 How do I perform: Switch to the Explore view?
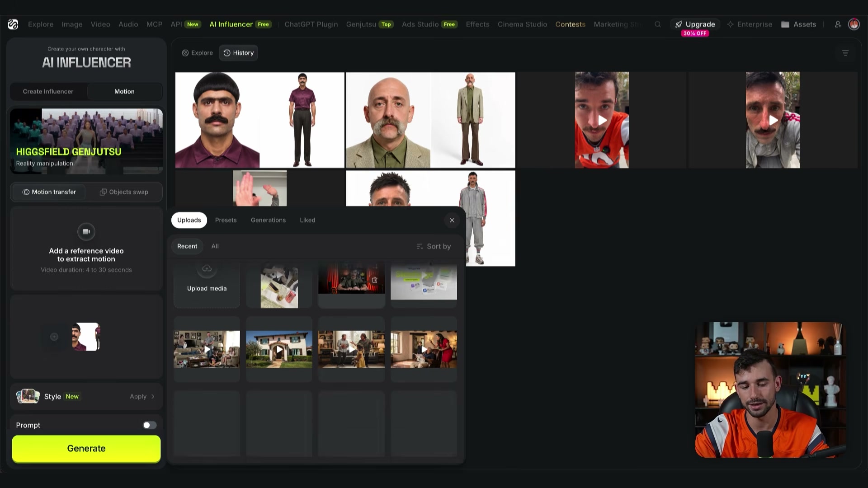[197, 53]
